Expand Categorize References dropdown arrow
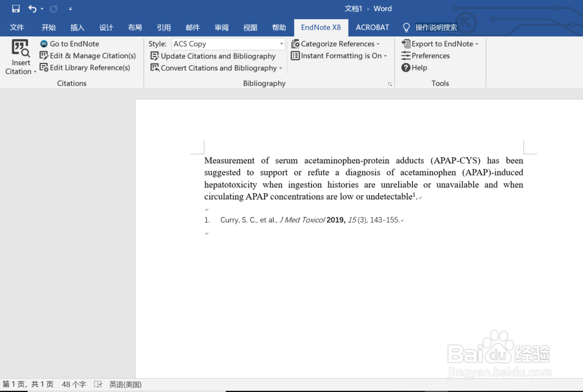Screen dimensions: 583x392 point(378,44)
